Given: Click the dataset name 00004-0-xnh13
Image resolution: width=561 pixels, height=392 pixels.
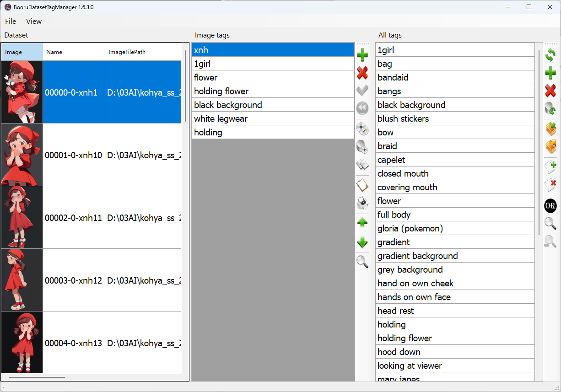Looking at the screenshot, I should pos(74,343).
